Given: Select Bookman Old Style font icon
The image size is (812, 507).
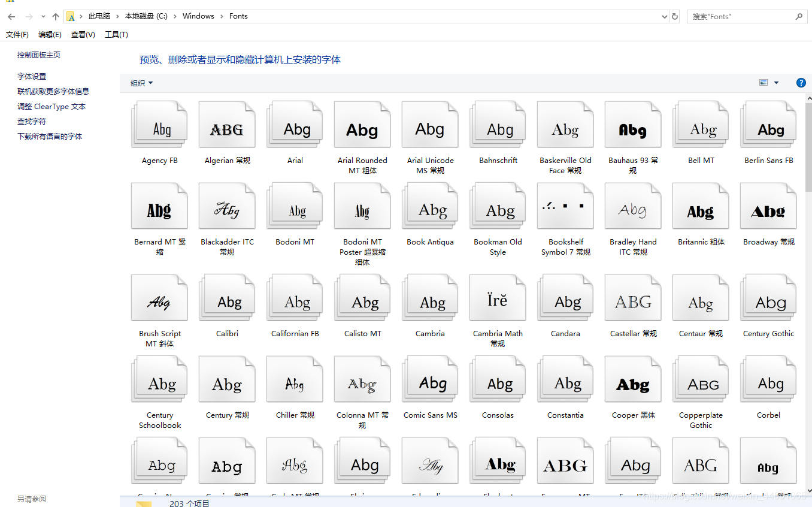Looking at the screenshot, I should (x=498, y=206).
